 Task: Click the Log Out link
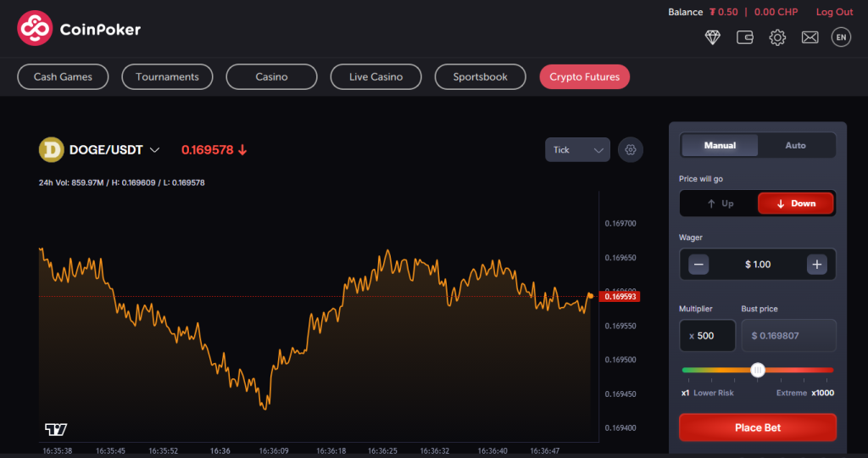(834, 12)
